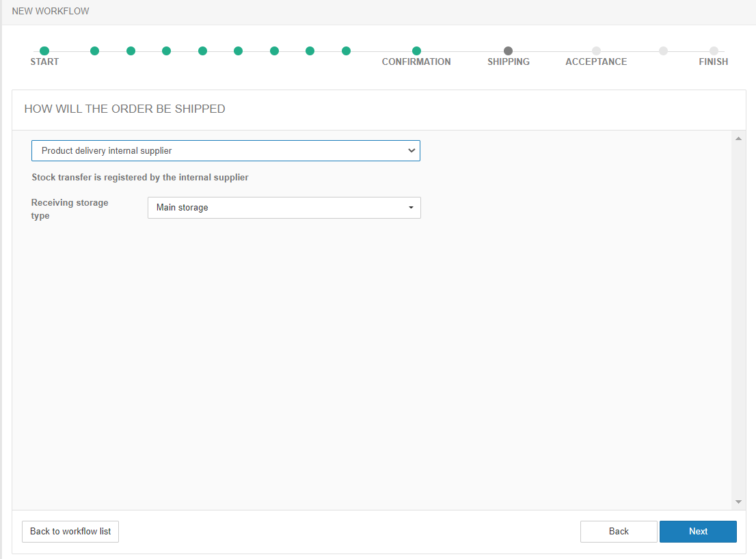Click the third green dot in progress tracker
The image size is (756, 559).
click(x=131, y=51)
